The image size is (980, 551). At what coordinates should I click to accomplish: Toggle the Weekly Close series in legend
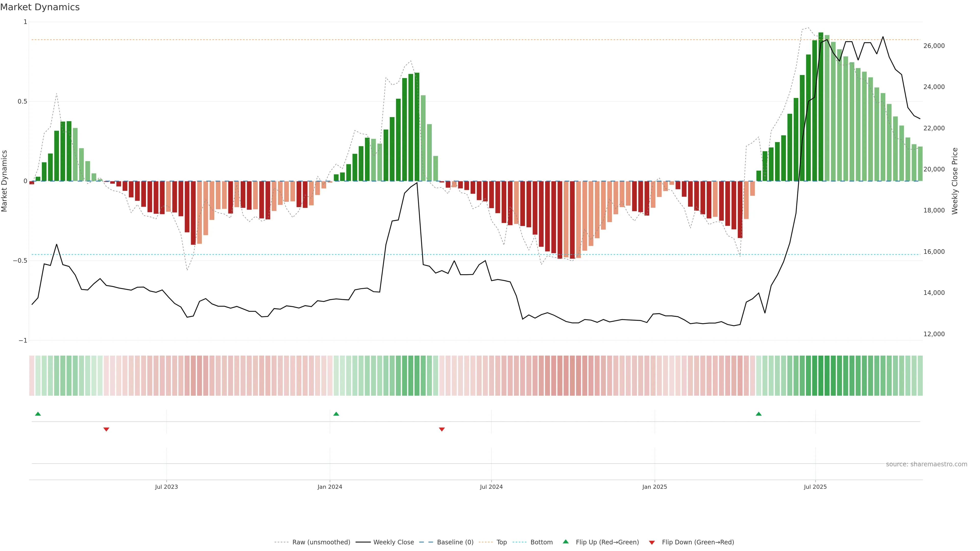pyautogui.click(x=393, y=542)
